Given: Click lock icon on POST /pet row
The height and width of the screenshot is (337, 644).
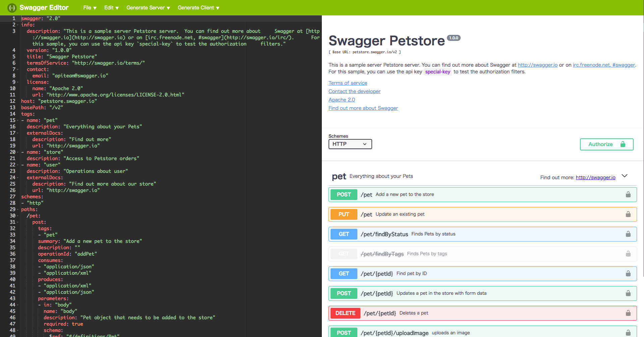Looking at the screenshot, I should coord(628,195).
